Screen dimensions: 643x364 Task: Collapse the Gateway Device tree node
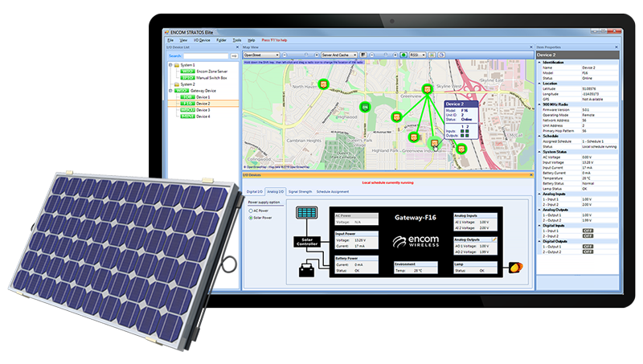coord(170,91)
